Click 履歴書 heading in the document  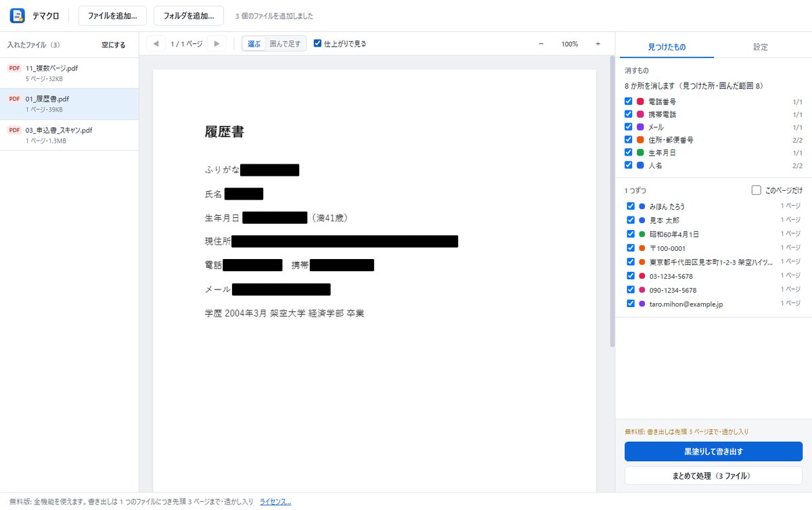coord(225,132)
